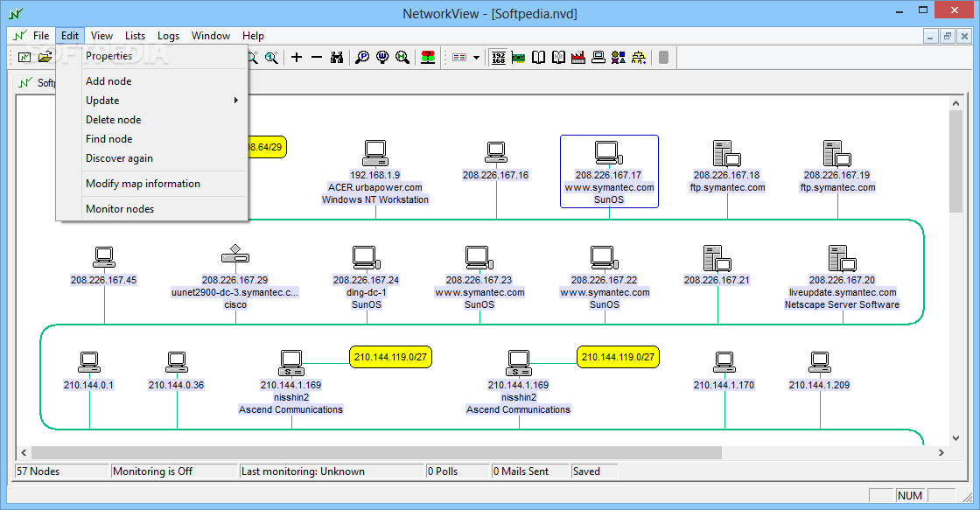
Task: Select liveupdate server node 208.226.167.20
Action: (843, 258)
